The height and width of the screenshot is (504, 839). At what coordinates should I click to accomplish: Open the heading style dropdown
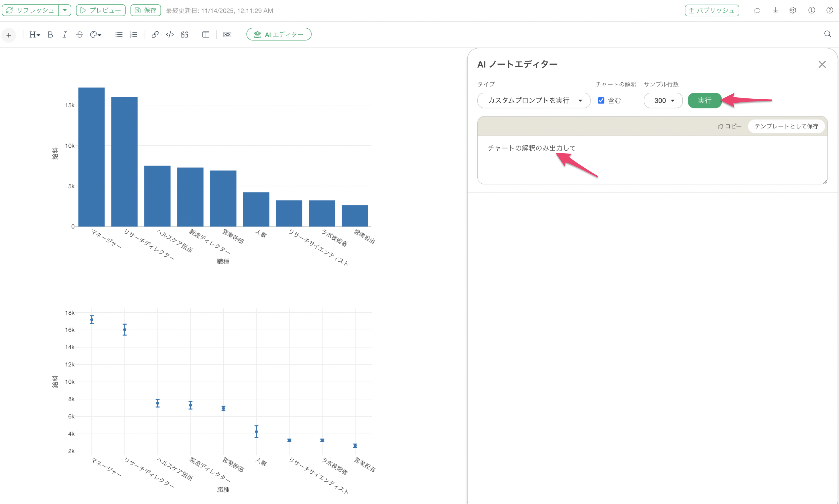click(x=34, y=35)
